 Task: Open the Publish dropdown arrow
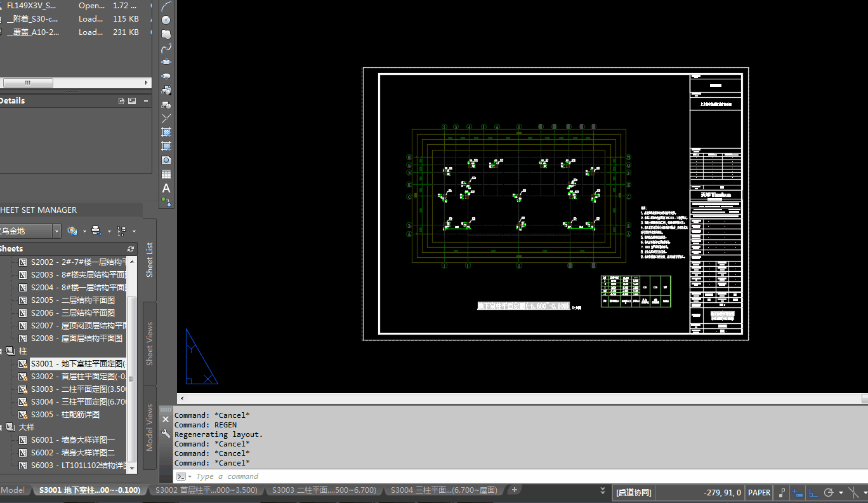[109, 231]
